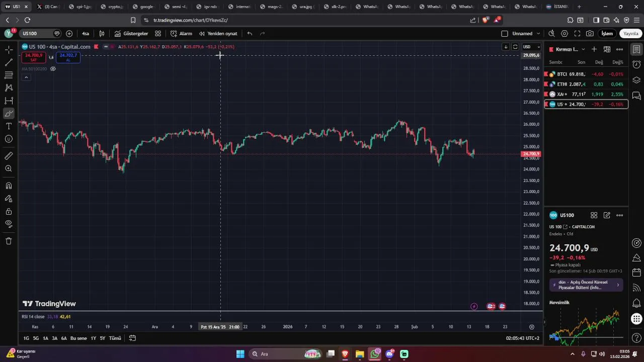The image size is (644, 362).
Task: Toggle magnet mode for drawings
Action: click(x=9, y=186)
